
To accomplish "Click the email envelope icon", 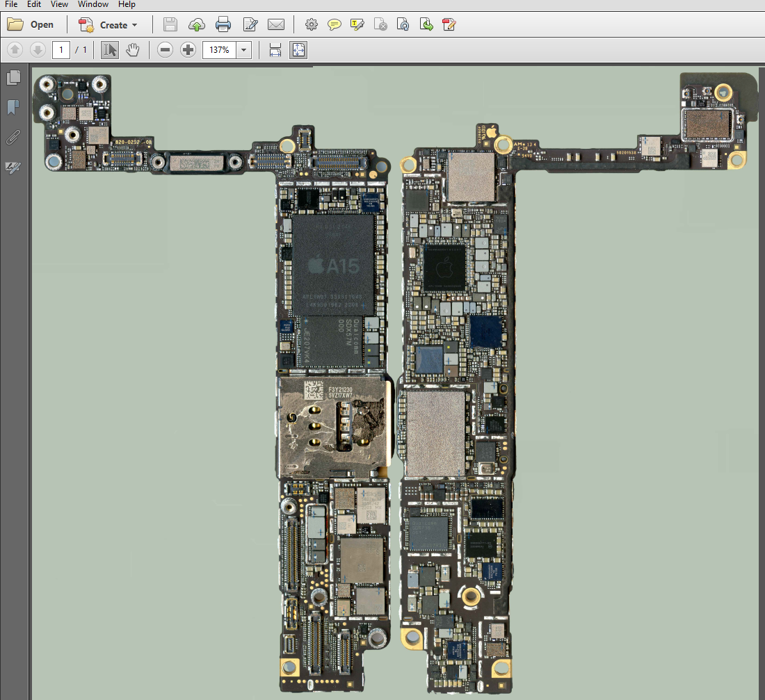I will [276, 25].
